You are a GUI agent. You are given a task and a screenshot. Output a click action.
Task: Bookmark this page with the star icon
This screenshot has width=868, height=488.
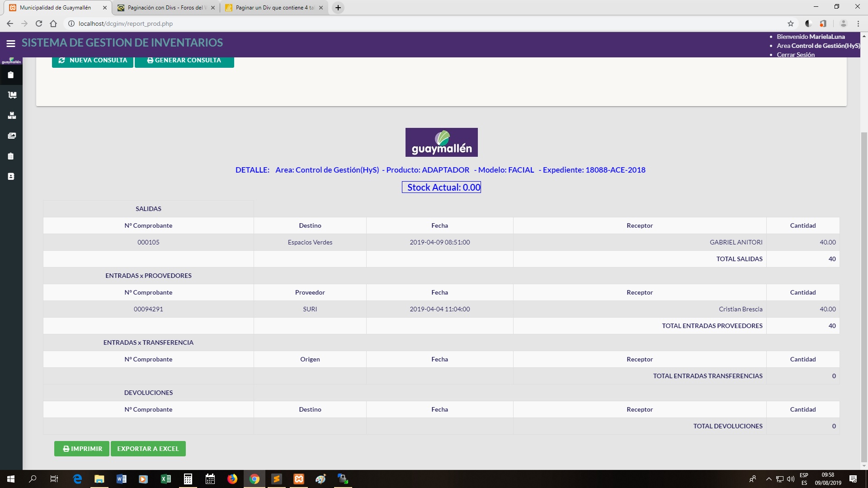[791, 23]
